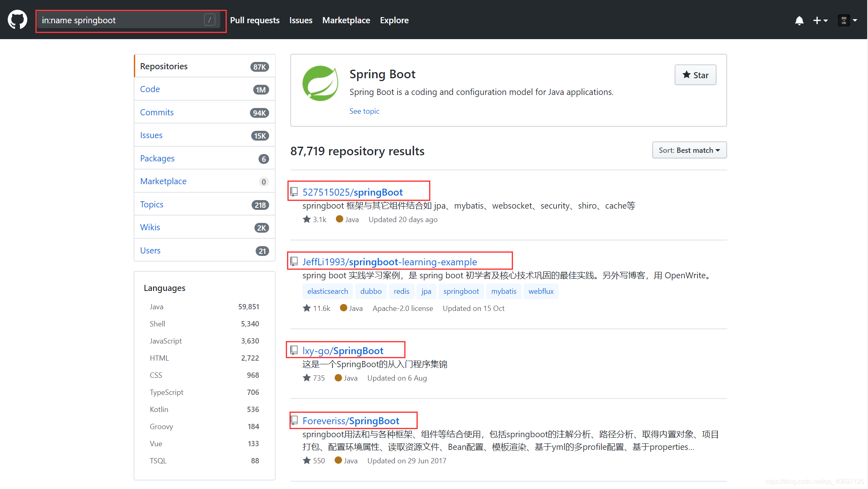Select the Topics filter
Screen dimensions: 868x489
click(x=205, y=205)
